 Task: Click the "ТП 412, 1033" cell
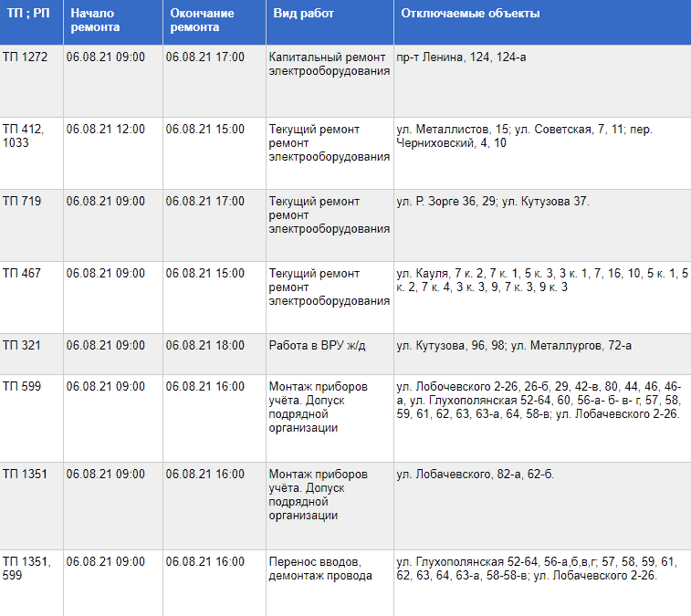pos(24,136)
